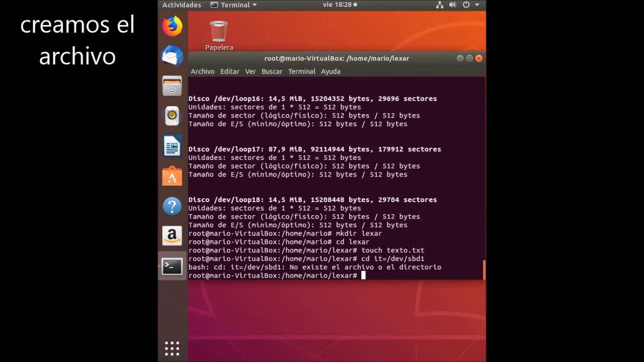Open the Archivo menu
Image resolution: width=644 pixels, height=362 pixels.
202,71
